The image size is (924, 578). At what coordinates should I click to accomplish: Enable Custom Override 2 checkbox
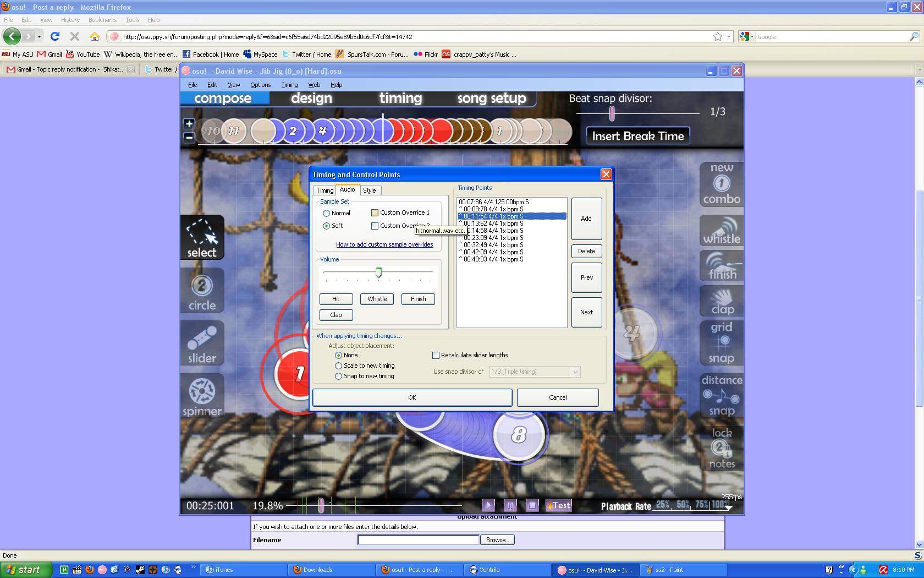(375, 226)
